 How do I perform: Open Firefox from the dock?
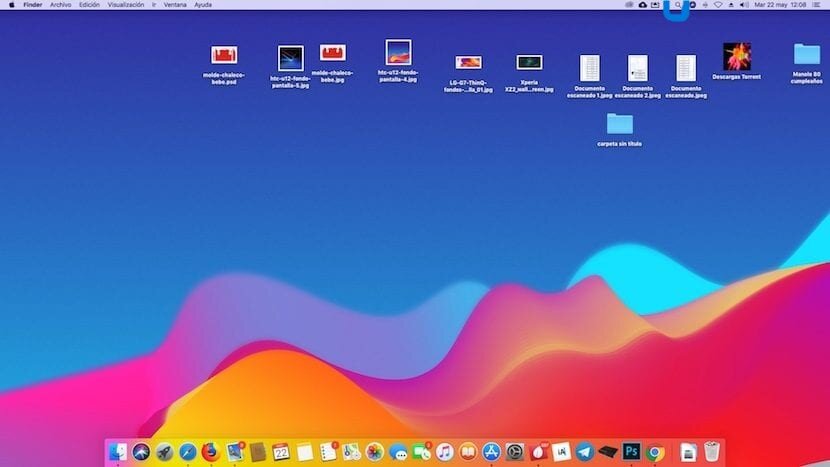(211, 452)
